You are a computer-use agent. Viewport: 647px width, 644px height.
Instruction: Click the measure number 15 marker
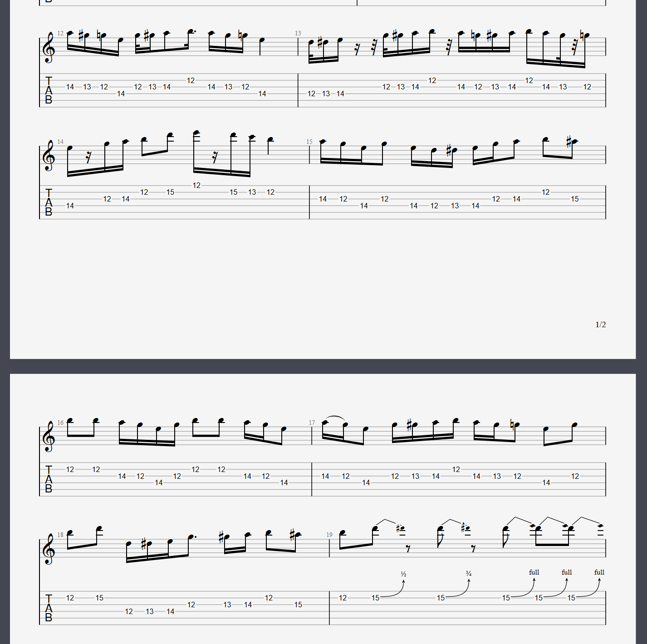(309, 142)
